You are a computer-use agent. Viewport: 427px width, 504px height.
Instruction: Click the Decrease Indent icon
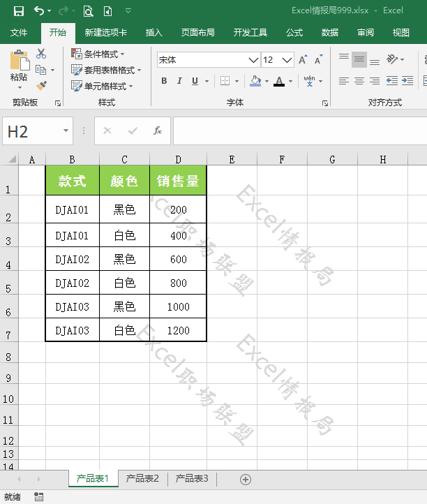click(x=392, y=81)
